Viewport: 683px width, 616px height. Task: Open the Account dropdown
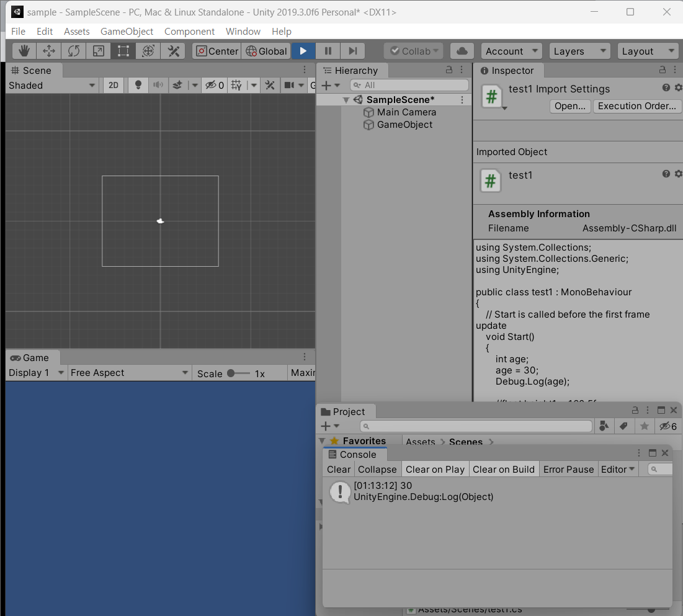[x=511, y=51]
